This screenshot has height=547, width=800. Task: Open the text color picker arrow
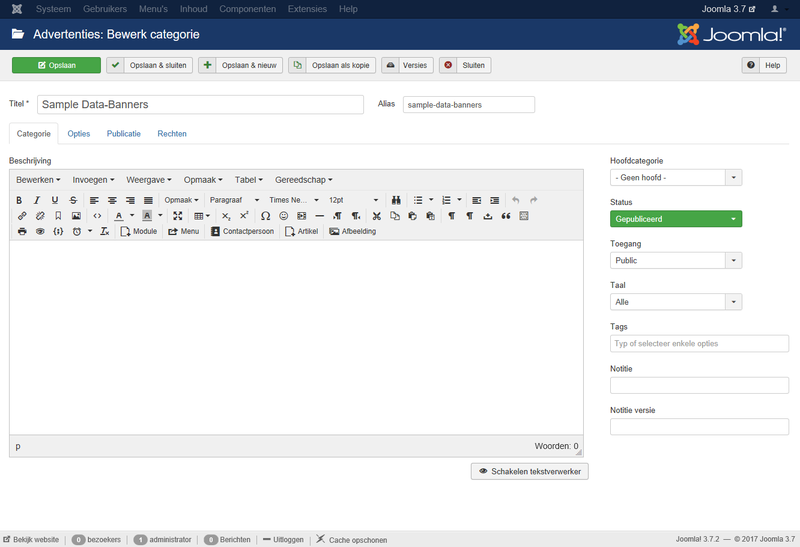point(132,216)
